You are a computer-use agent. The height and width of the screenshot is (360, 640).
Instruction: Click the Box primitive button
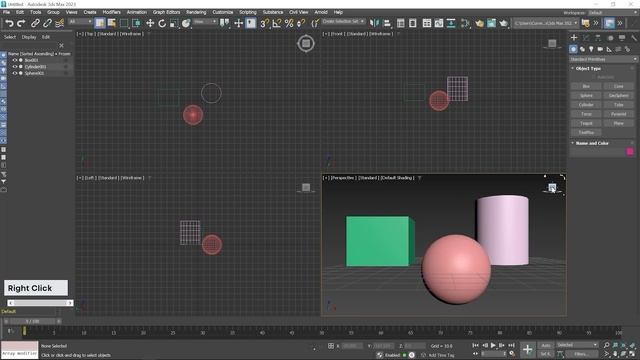586,86
